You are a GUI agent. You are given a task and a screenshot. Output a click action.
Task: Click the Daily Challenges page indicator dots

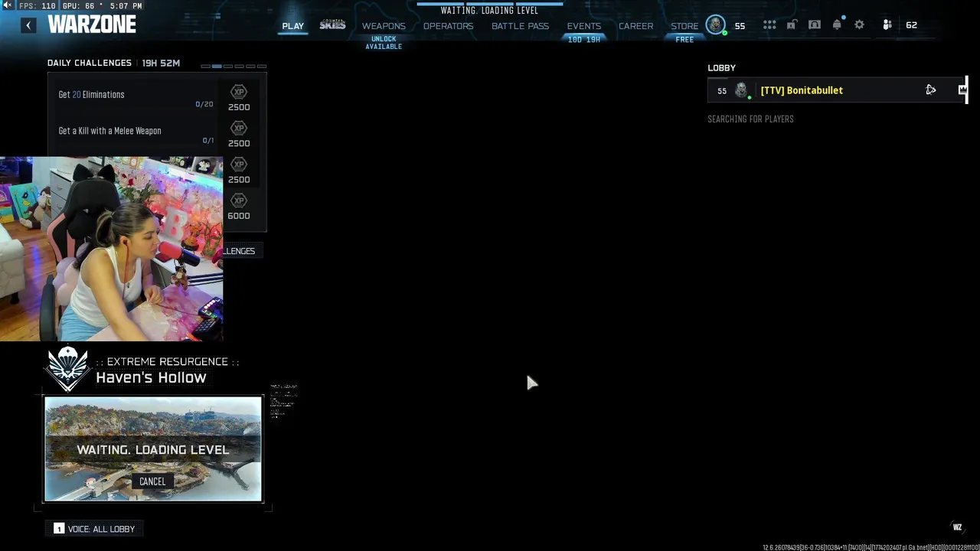(234, 66)
